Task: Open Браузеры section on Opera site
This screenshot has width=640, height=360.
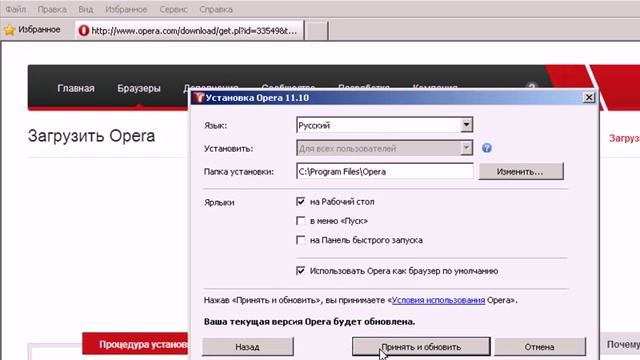Action: (x=139, y=88)
